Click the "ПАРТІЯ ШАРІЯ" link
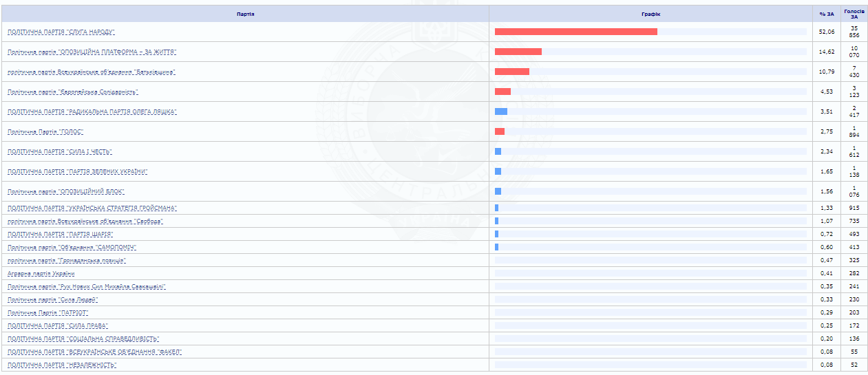Screen dimensions: 868x375 (60, 235)
